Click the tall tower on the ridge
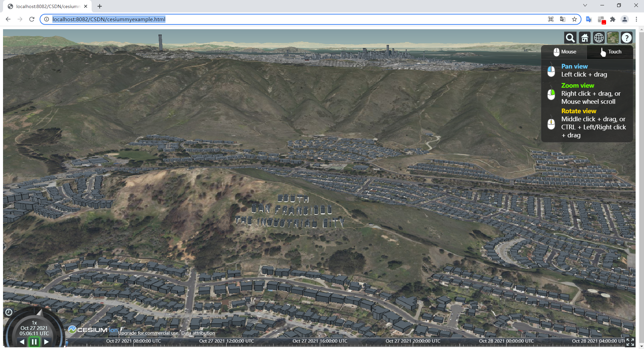 160,42
